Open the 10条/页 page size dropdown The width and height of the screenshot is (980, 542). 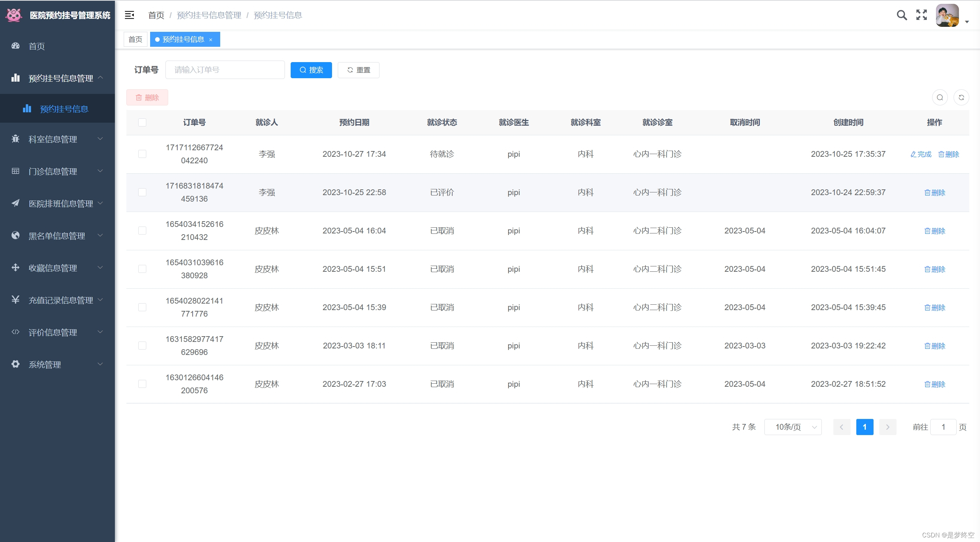793,427
